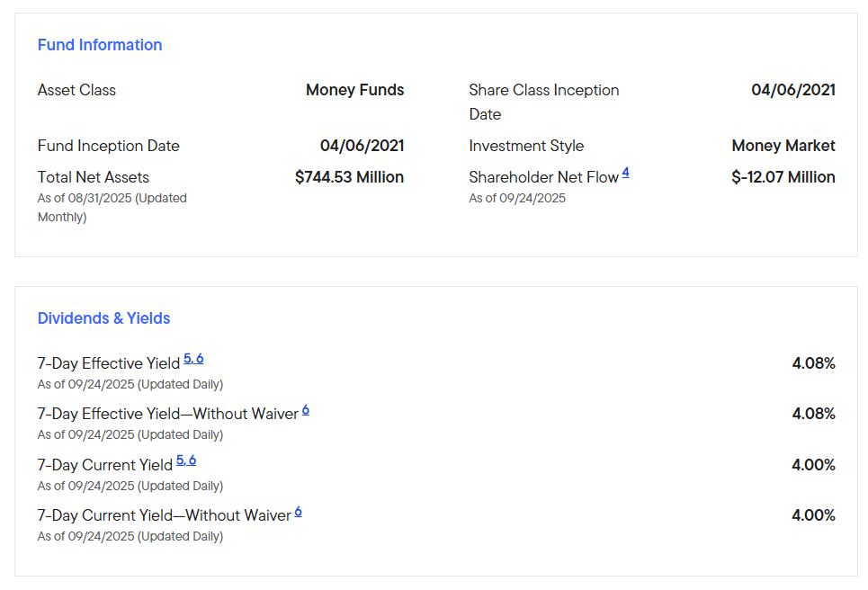
Task: Open footnote 6 beside Current Yield—Without Waiver
Action: [x=299, y=512]
